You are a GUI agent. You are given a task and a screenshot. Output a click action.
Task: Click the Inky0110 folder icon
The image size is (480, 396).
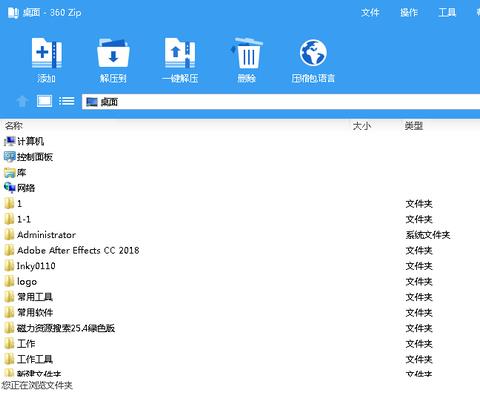[x=9, y=266]
